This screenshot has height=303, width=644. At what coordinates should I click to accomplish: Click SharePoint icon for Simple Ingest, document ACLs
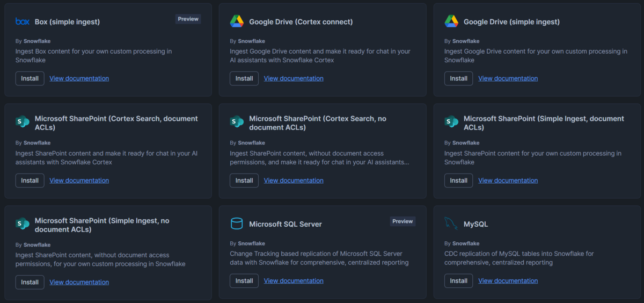tap(451, 122)
